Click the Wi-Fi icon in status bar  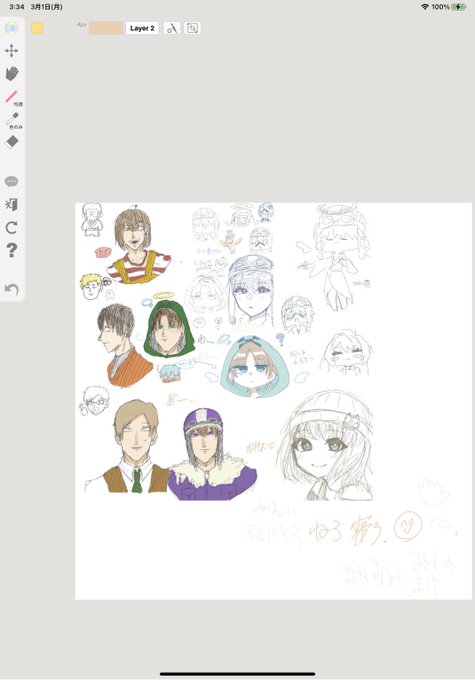click(425, 7)
